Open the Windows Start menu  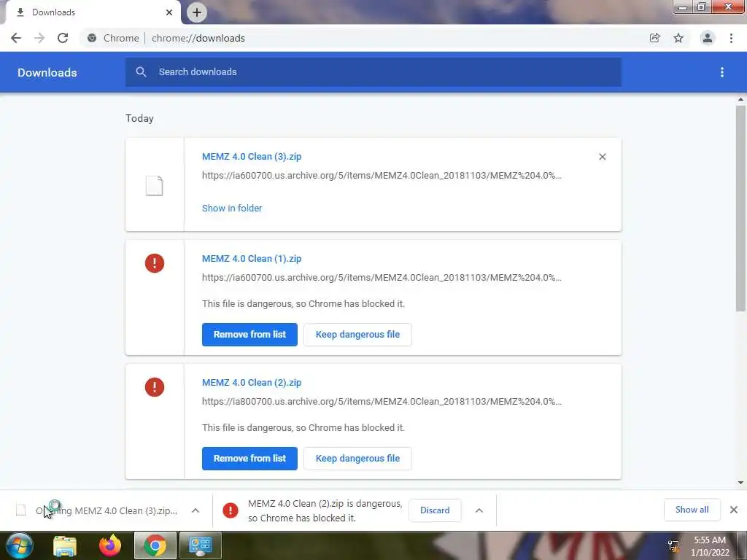pos(20,545)
